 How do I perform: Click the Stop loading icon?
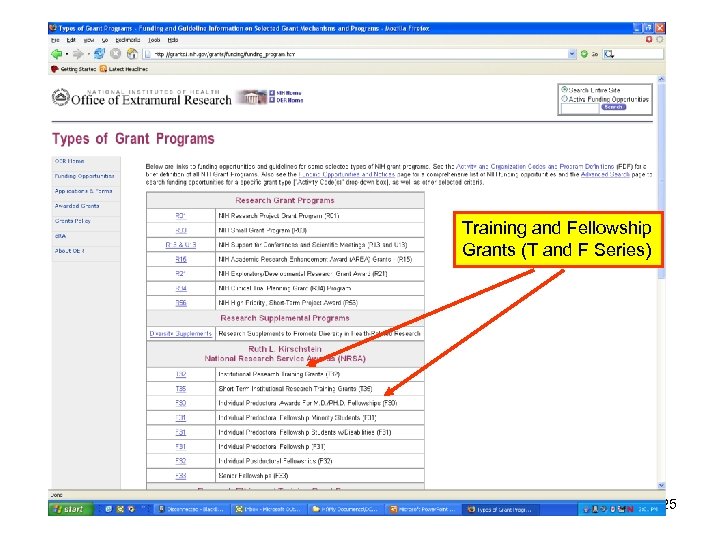point(115,54)
